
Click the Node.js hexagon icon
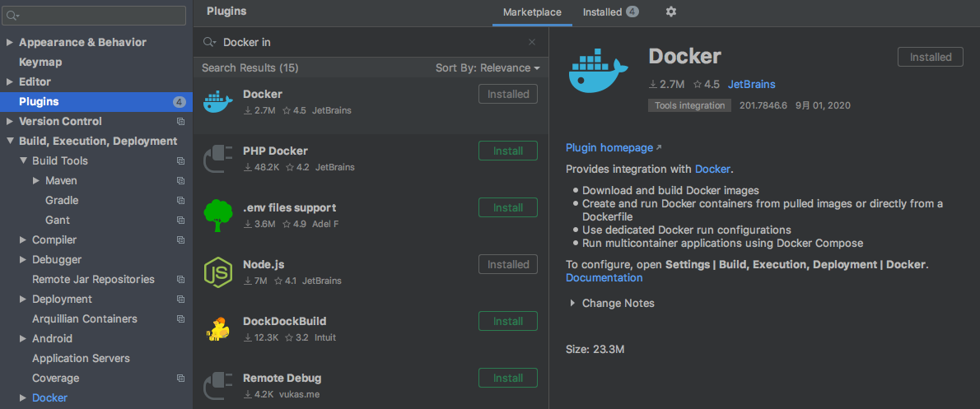click(218, 272)
